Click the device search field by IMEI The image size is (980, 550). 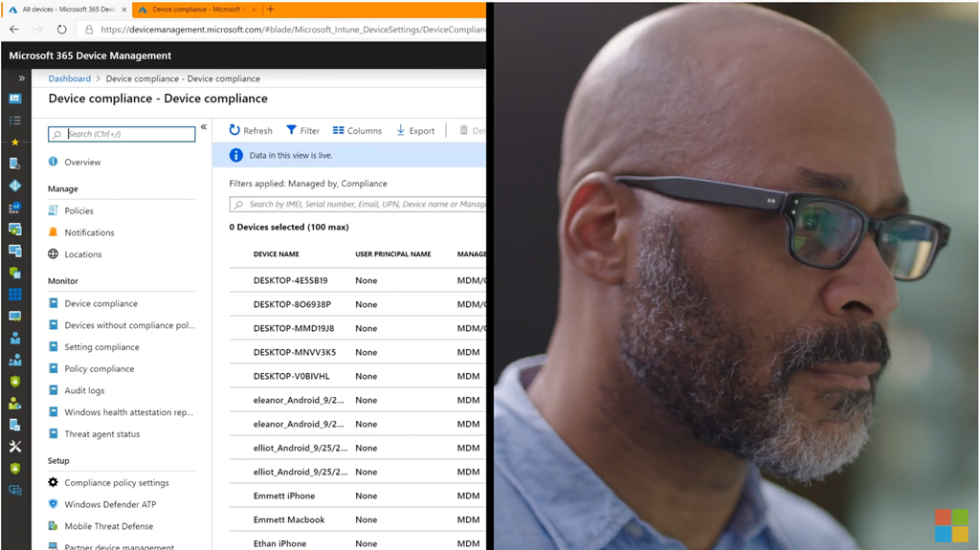click(x=364, y=204)
